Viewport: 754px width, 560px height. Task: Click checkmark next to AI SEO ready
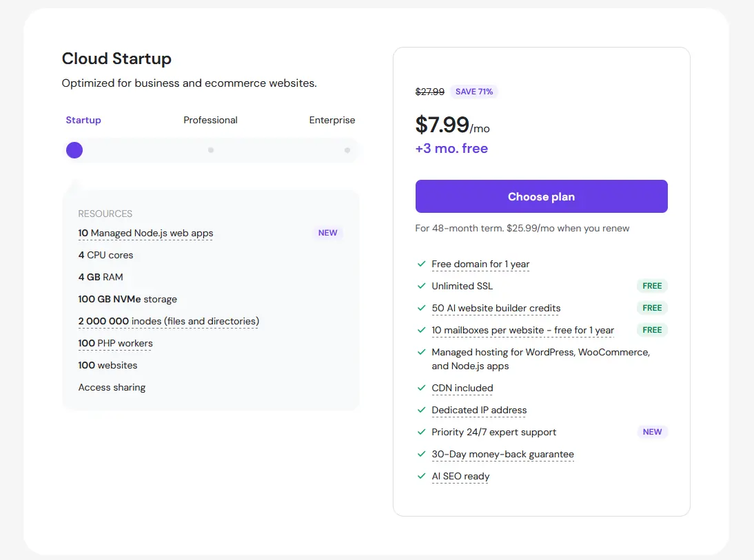point(421,476)
